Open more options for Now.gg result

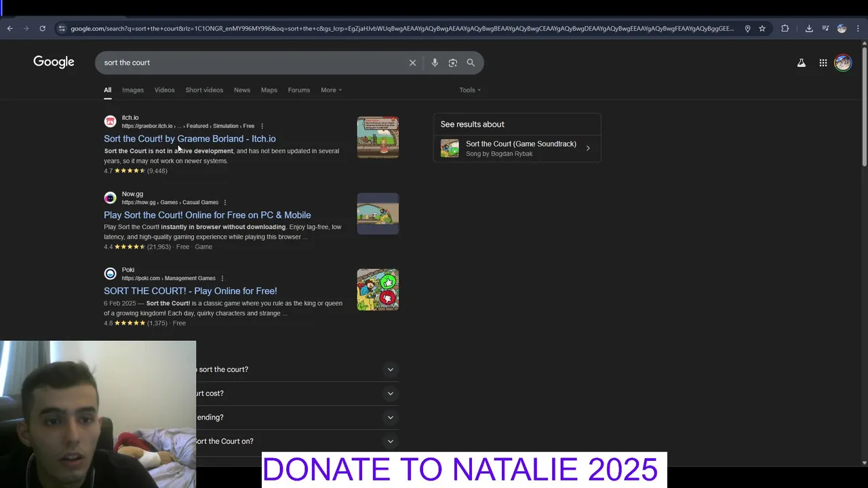(x=225, y=202)
